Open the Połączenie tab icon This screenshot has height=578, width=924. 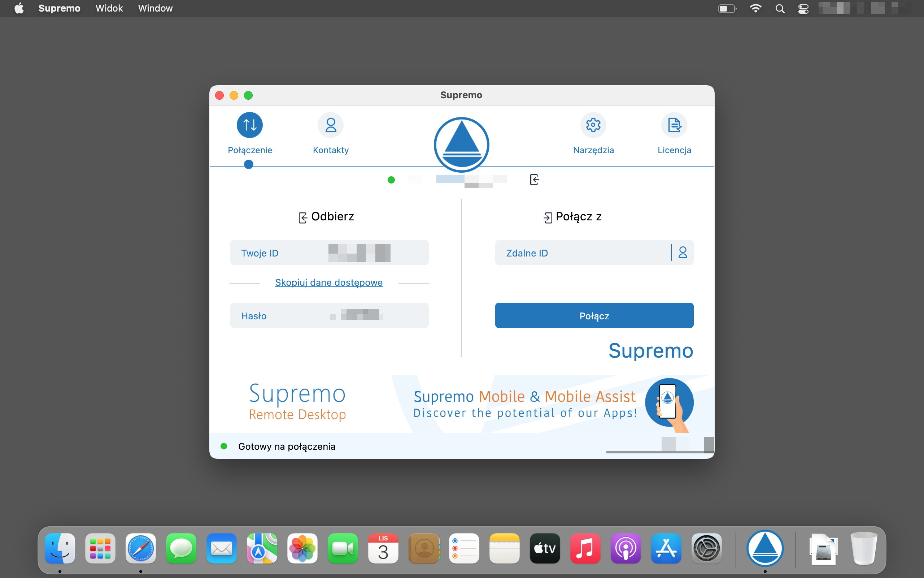coord(250,125)
